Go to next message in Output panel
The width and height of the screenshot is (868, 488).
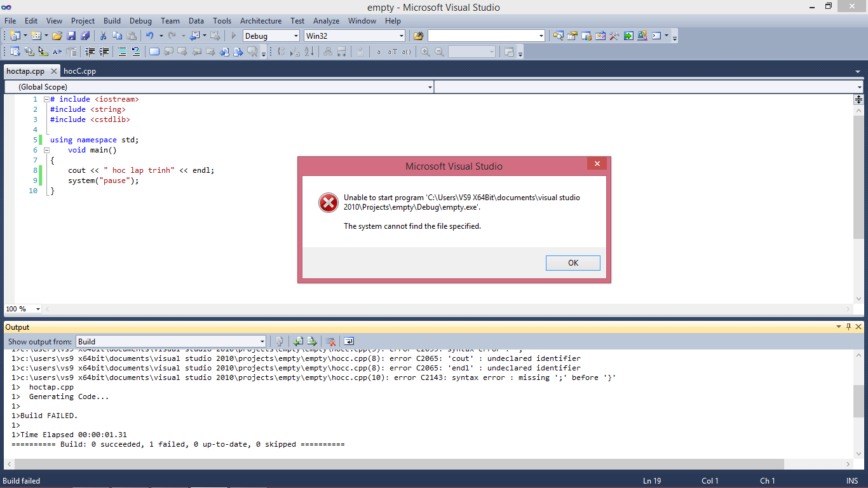(x=312, y=341)
